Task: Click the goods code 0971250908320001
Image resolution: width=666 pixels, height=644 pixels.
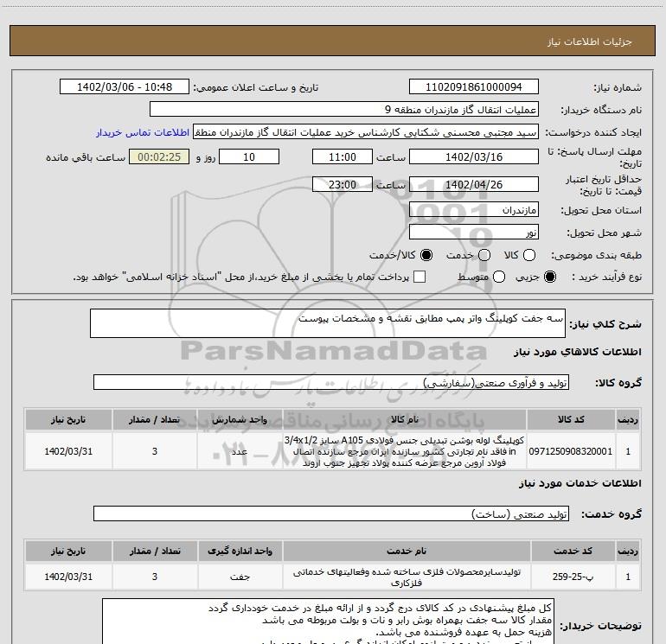Action: pos(571,451)
